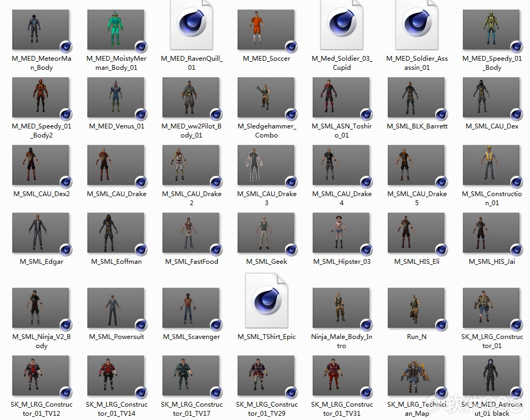
Task: Select the M_SML_Ninja_V2_Body thumbnail
Action: pyautogui.click(x=40, y=308)
